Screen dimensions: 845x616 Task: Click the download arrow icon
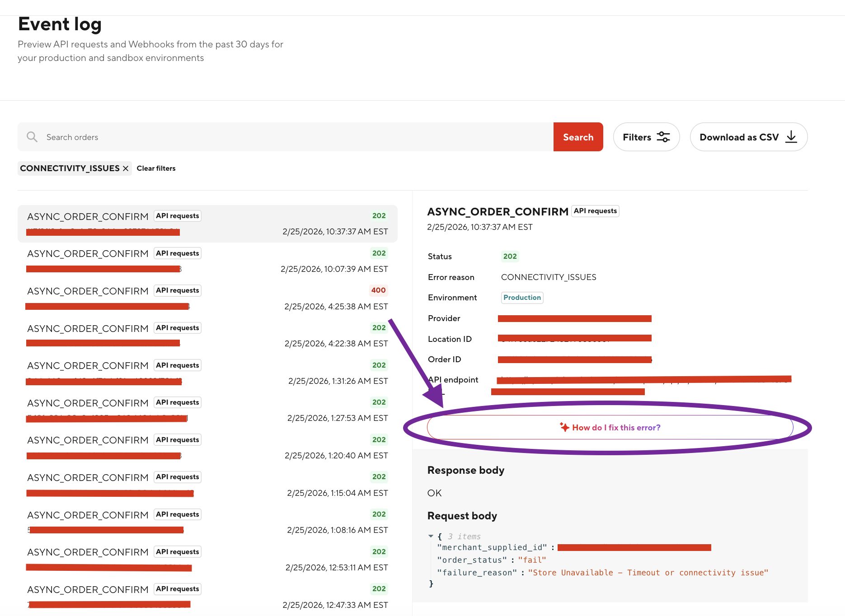point(791,137)
